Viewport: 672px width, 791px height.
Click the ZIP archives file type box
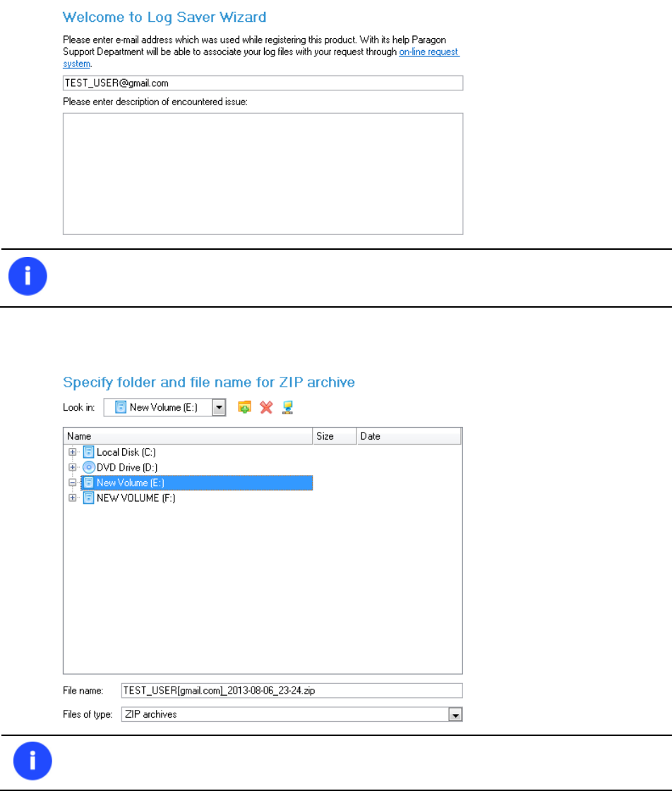point(292,714)
